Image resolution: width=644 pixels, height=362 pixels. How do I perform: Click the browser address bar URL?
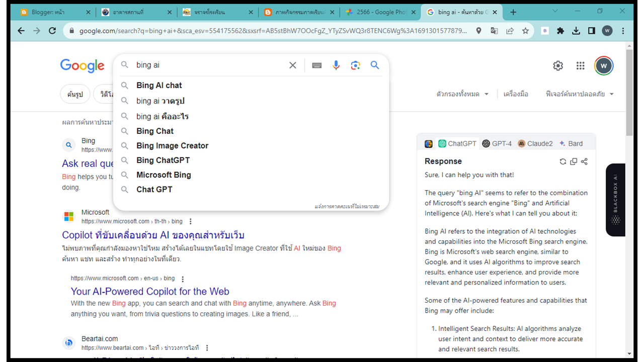pyautogui.click(x=273, y=31)
